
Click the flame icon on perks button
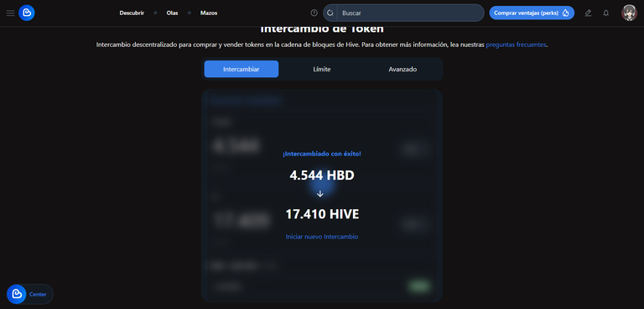(x=565, y=13)
